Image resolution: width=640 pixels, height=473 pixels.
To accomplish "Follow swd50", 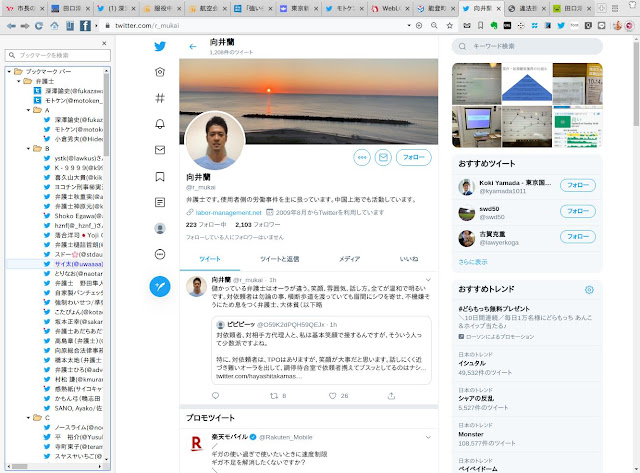I will coord(578,211).
